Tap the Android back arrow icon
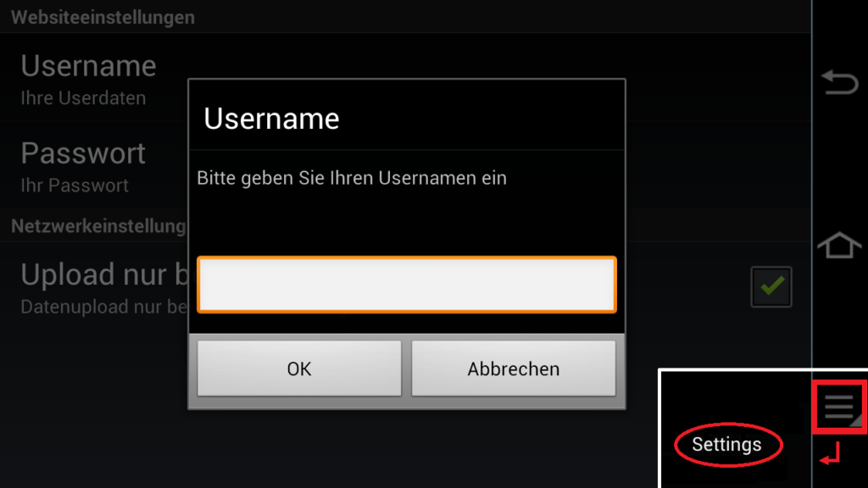Image resolution: width=868 pixels, height=488 pixels. coord(840,82)
